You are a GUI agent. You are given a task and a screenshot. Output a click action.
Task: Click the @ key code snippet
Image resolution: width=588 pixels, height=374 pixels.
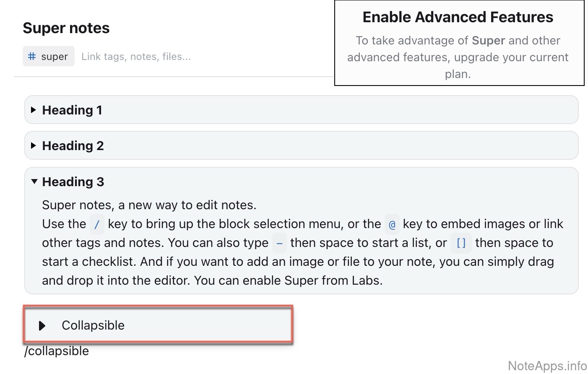(x=392, y=225)
